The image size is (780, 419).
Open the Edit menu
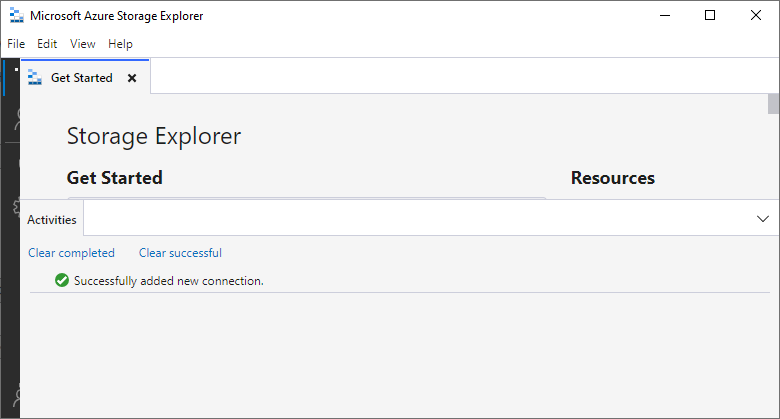tap(47, 44)
